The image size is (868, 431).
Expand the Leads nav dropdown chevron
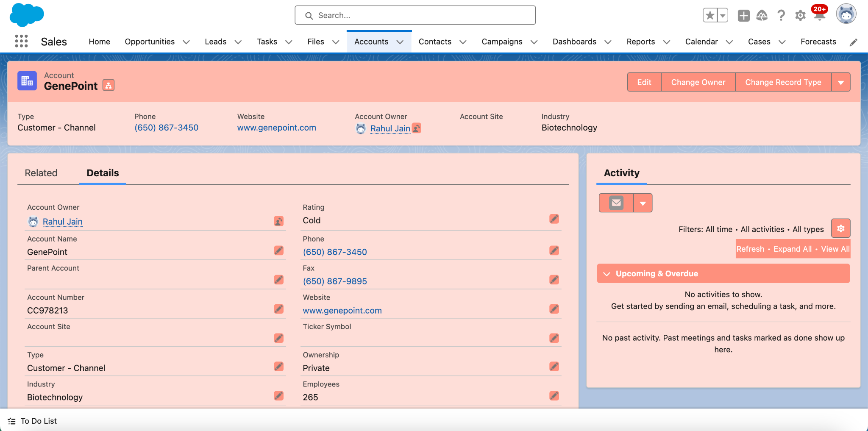[238, 42]
